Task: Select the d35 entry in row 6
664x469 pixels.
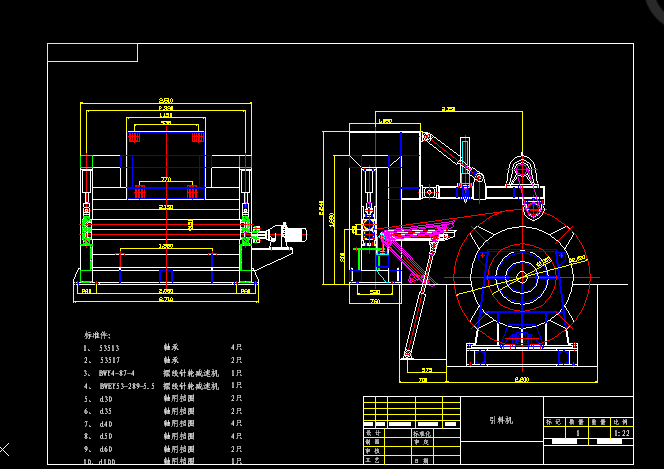Action: (x=106, y=411)
